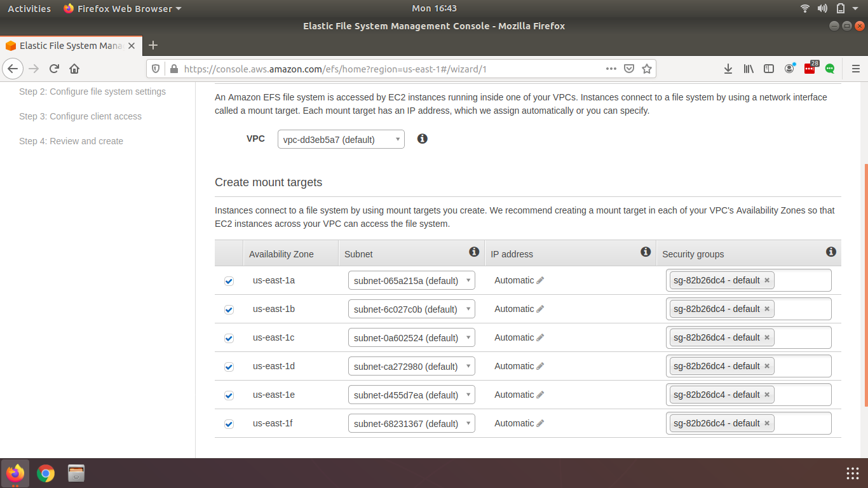Screen dimensions: 868x488
Task: Close the Elastic File System tab
Action: pos(132,46)
